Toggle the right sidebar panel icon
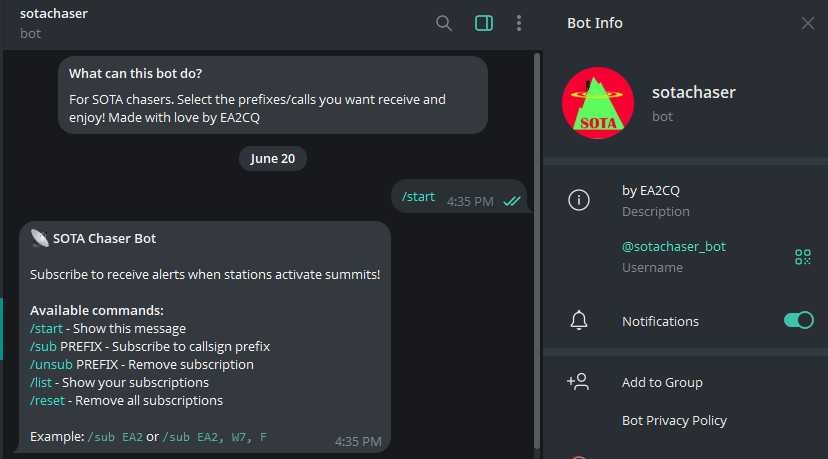 pyautogui.click(x=484, y=23)
